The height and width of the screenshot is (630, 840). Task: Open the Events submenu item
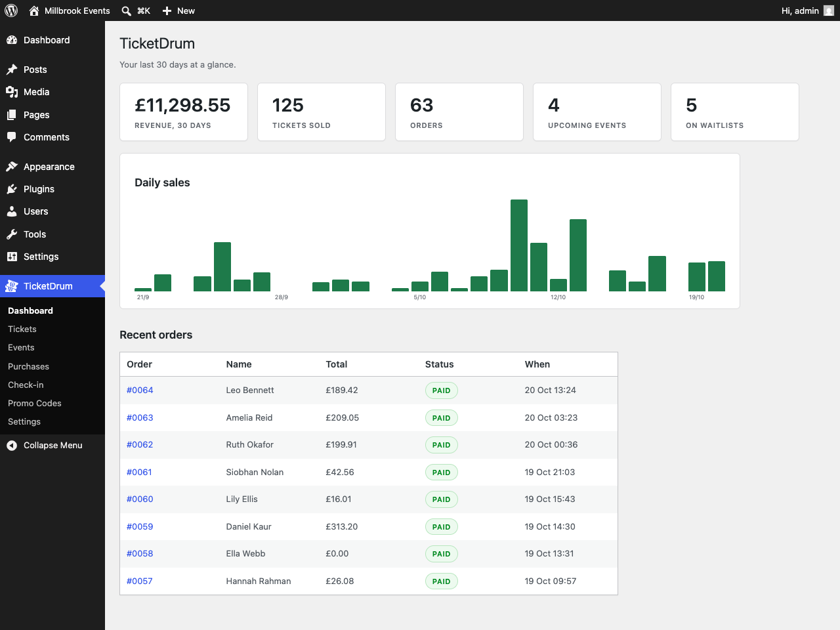tap(21, 348)
